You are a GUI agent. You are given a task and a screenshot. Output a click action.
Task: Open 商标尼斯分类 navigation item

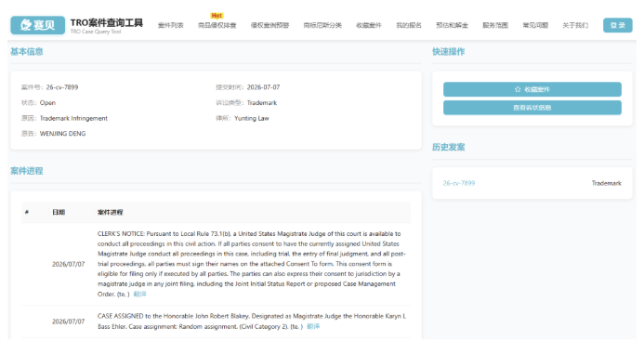pos(322,25)
